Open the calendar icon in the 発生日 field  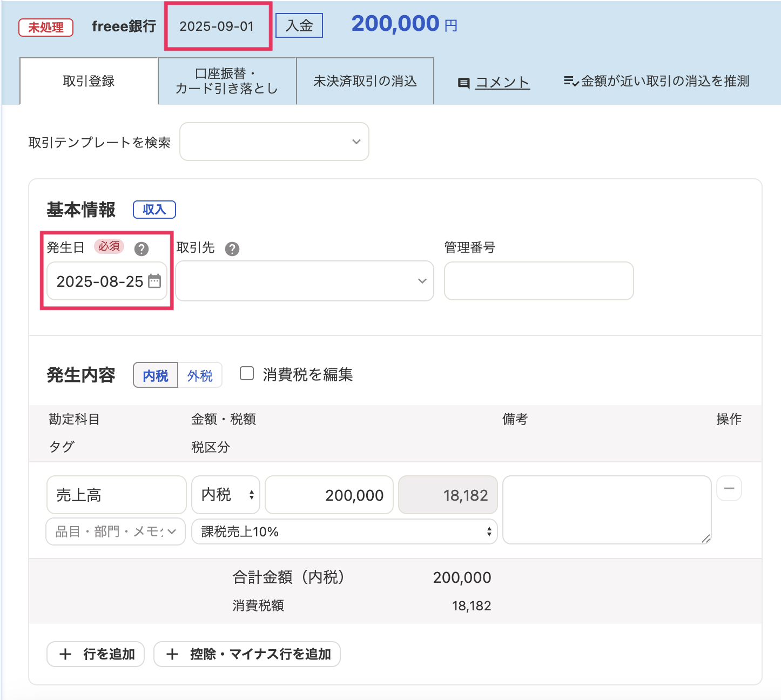(x=155, y=281)
